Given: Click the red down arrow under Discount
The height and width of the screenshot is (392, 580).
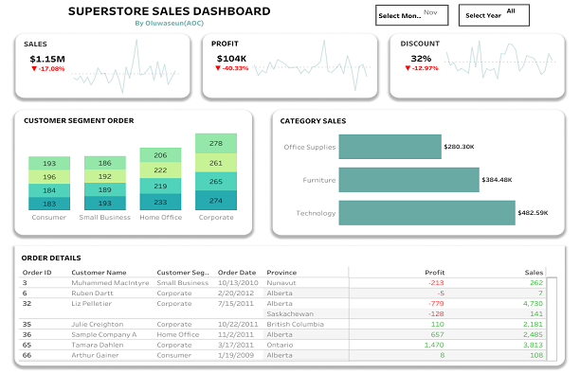Looking at the screenshot, I should point(408,69).
